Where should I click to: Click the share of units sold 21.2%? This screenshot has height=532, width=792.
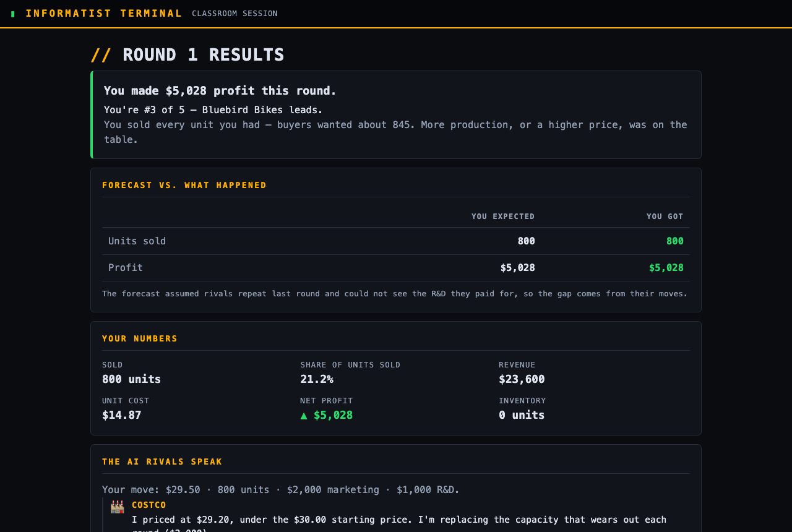coord(317,379)
